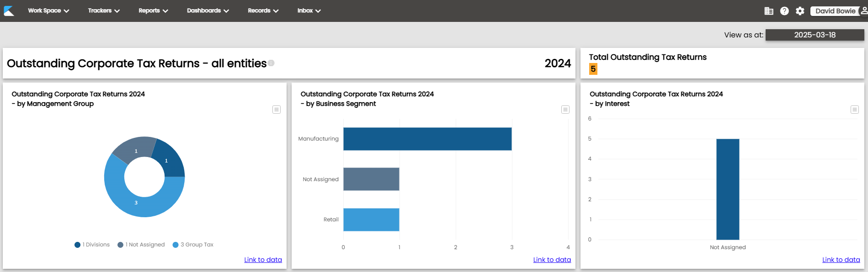This screenshot has width=868, height=272.
Task: Click Total Outstanding Tax Returns heading
Action: click(648, 57)
